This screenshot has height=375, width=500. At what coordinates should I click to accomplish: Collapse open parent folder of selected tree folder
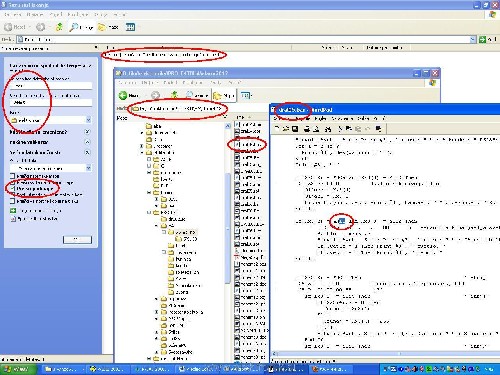point(156,226)
